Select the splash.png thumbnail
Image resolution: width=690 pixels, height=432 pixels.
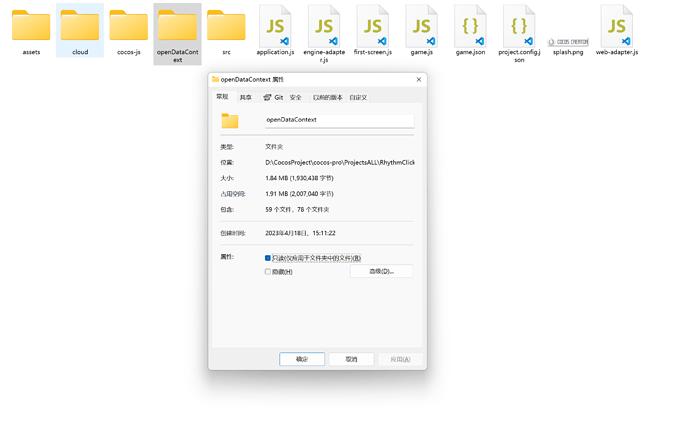click(x=568, y=42)
